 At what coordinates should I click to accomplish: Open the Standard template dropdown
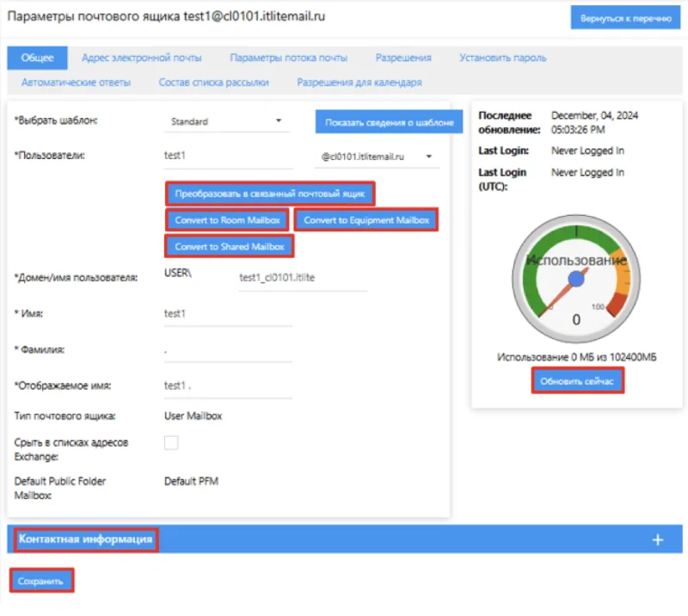point(226,121)
